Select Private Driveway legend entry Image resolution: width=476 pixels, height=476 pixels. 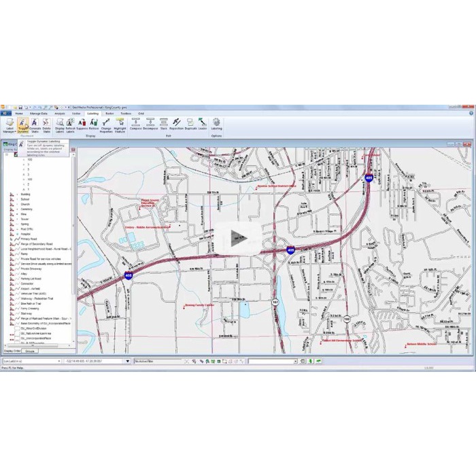point(31,269)
